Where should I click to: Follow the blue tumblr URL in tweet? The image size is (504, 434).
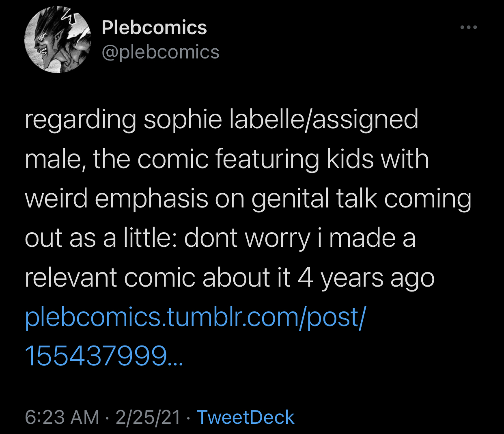coord(195,317)
